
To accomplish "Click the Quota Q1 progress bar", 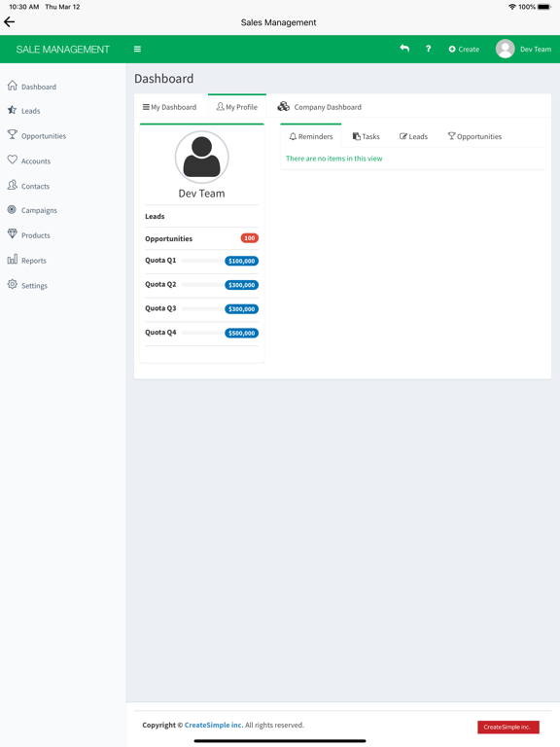I will pyautogui.click(x=203, y=261).
